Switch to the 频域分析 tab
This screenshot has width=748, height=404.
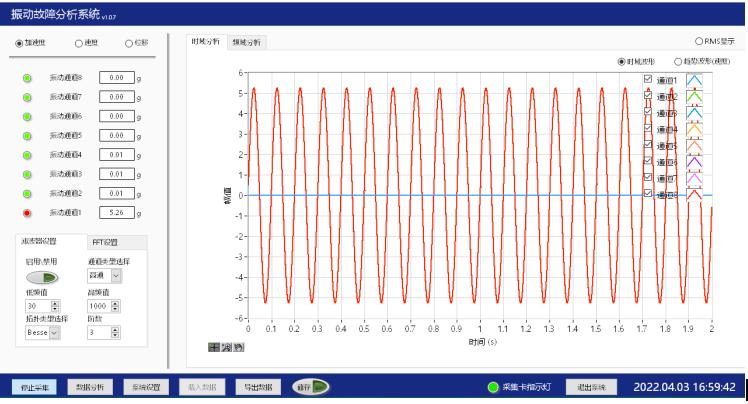pyautogui.click(x=246, y=42)
